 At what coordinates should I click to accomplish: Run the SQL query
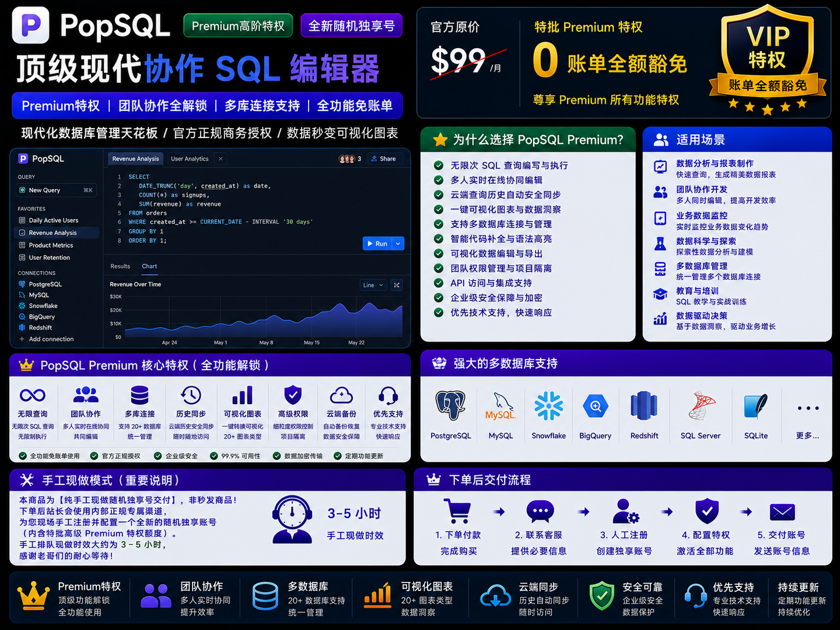pos(378,244)
